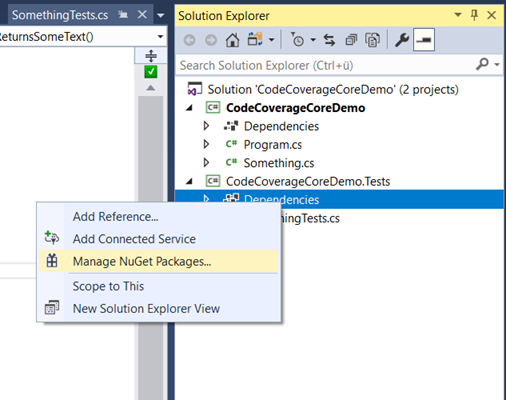Click the C# file icon beside Something.cs
506x400 pixels.
[x=231, y=162]
